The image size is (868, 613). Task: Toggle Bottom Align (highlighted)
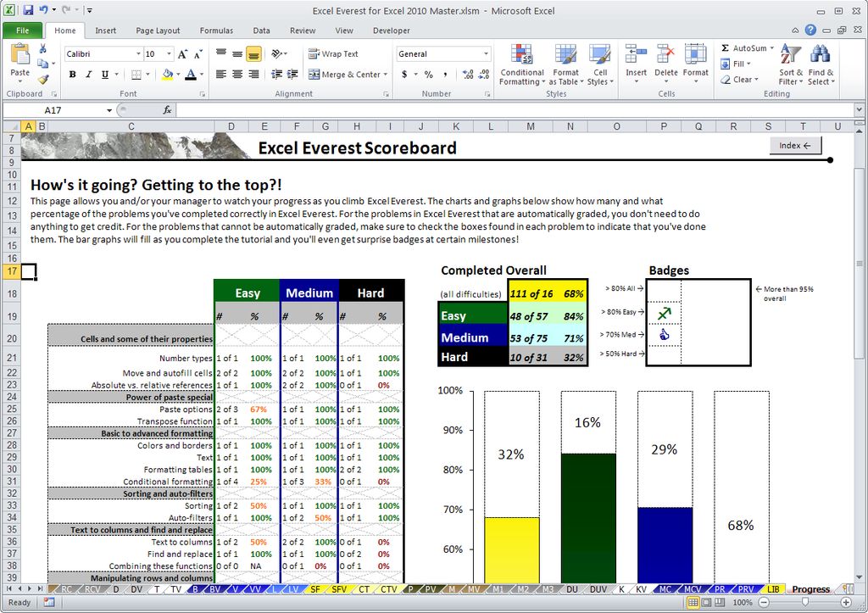coord(253,53)
